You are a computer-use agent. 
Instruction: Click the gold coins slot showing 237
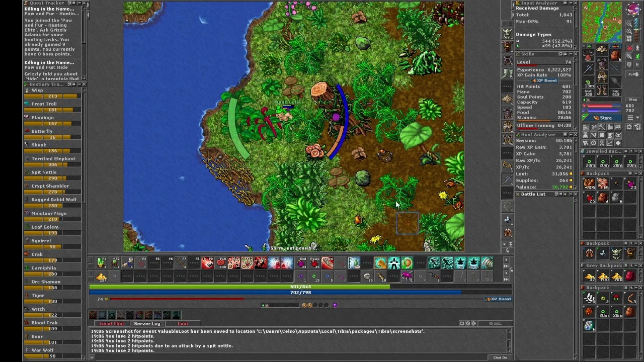click(x=101, y=276)
